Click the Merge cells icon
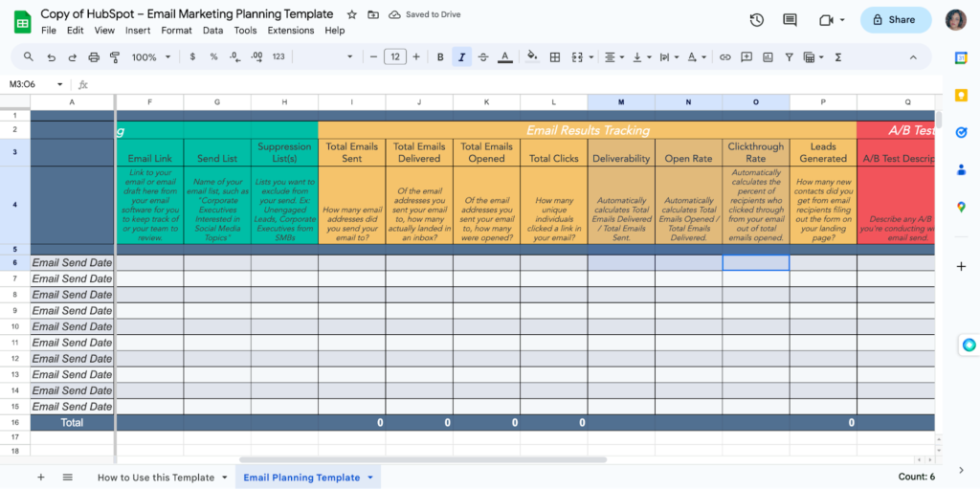 click(576, 56)
